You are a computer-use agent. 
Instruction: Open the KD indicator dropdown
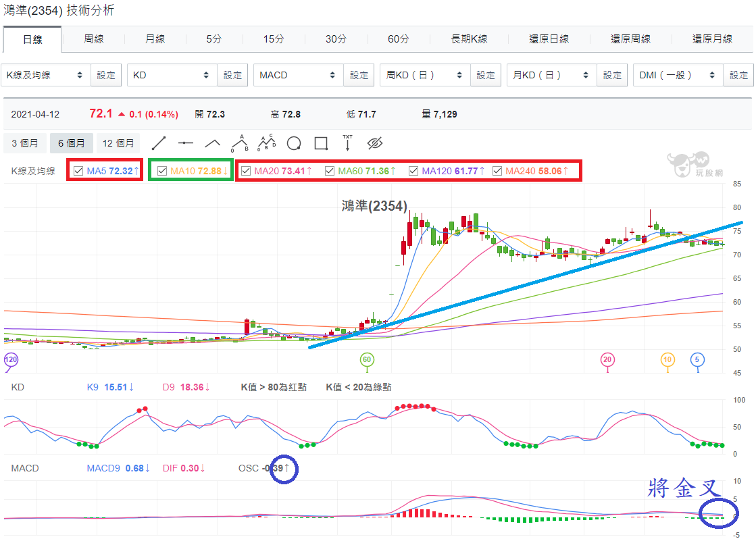(x=172, y=75)
